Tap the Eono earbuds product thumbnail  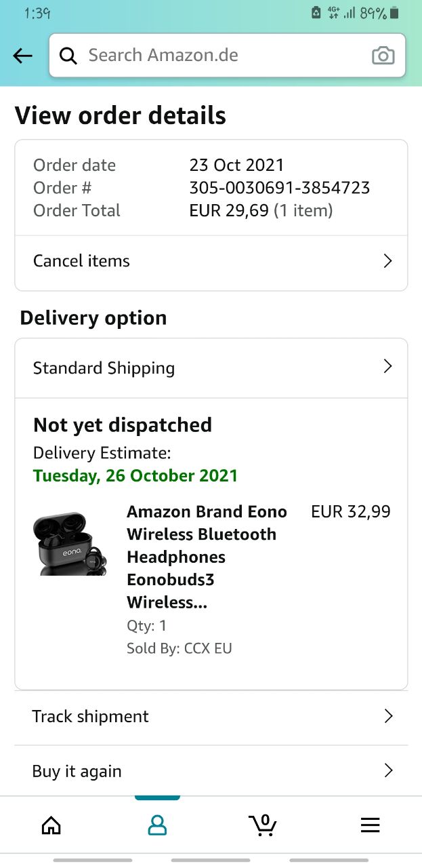70,544
